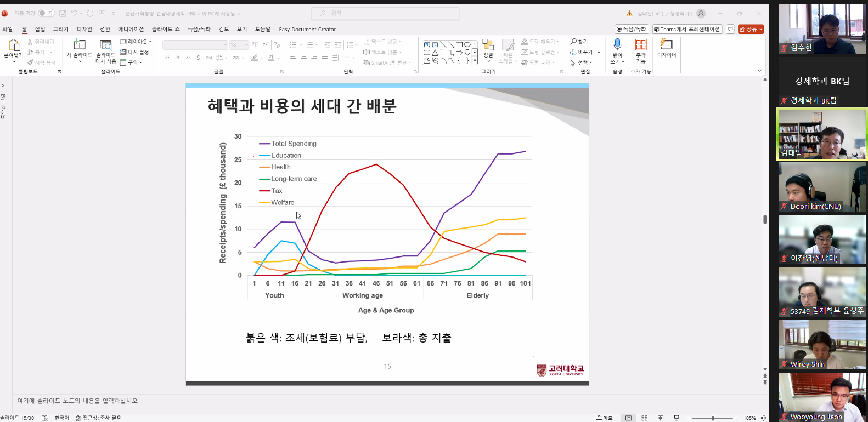Open the 레이아웃 (Layout) dropdown

click(x=136, y=42)
